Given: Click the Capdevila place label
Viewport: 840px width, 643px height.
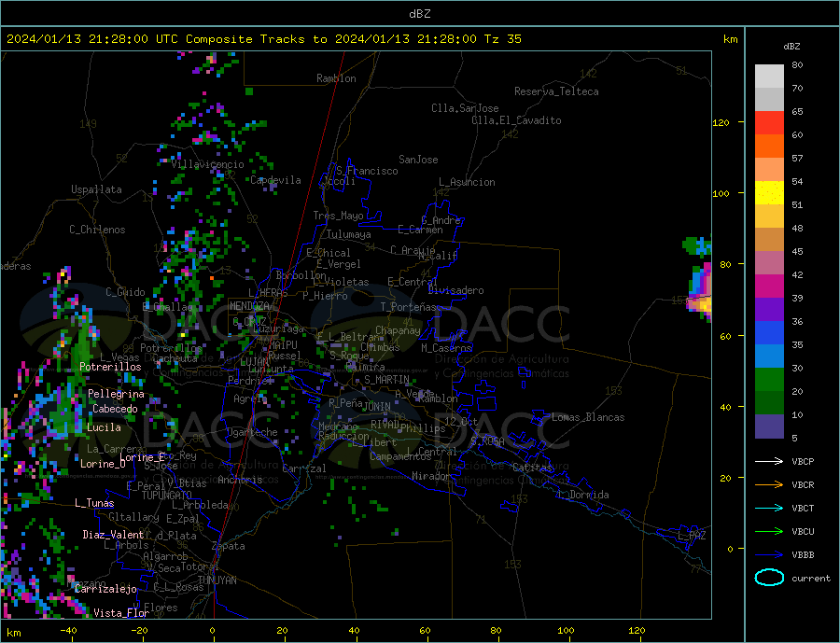Looking at the screenshot, I should click(276, 180).
